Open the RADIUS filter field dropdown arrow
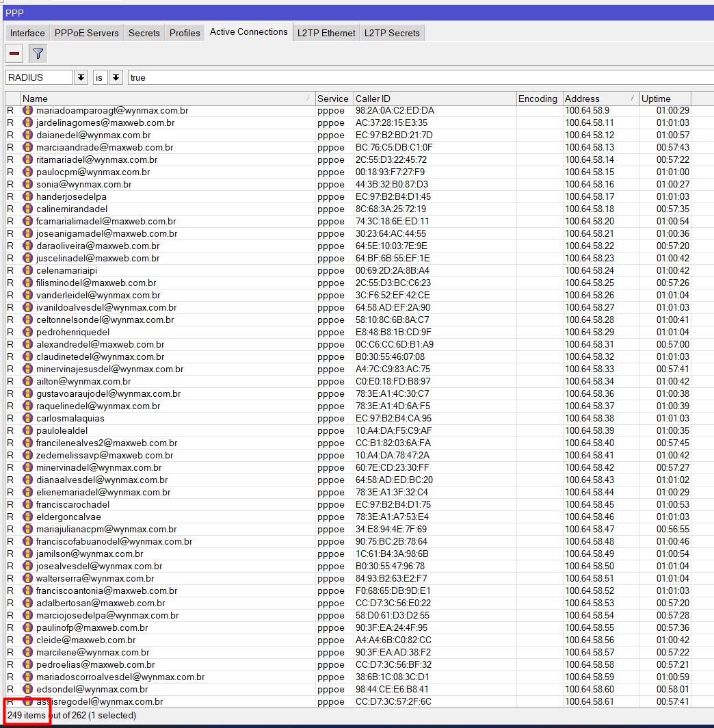This screenshot has width=714, height=728. coord(81,77)
